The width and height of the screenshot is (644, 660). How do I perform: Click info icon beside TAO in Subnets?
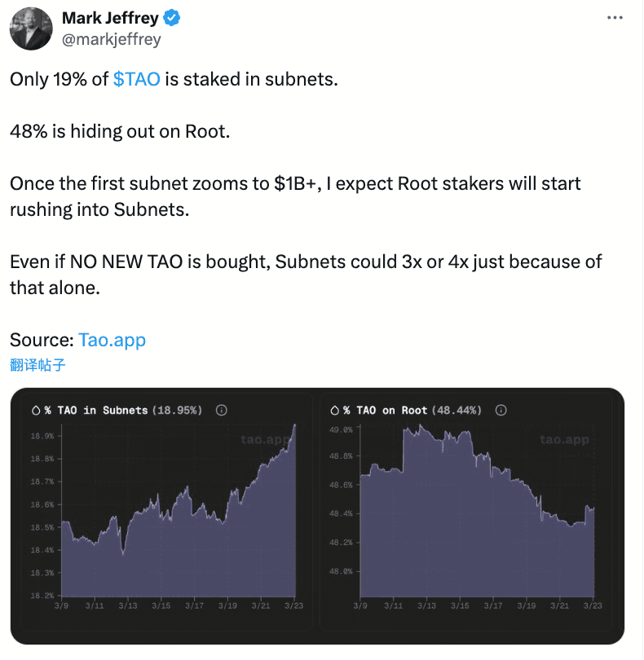[x=221, y=410]
